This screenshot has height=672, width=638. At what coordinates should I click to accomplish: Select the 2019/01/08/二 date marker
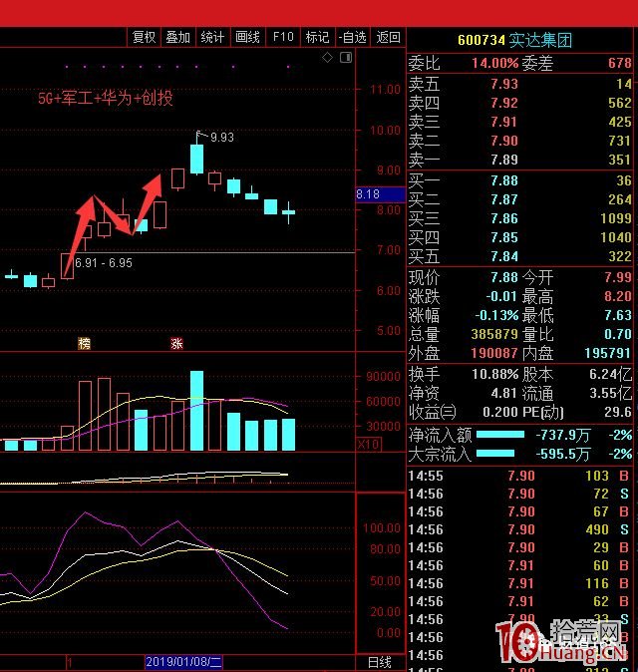183,662
